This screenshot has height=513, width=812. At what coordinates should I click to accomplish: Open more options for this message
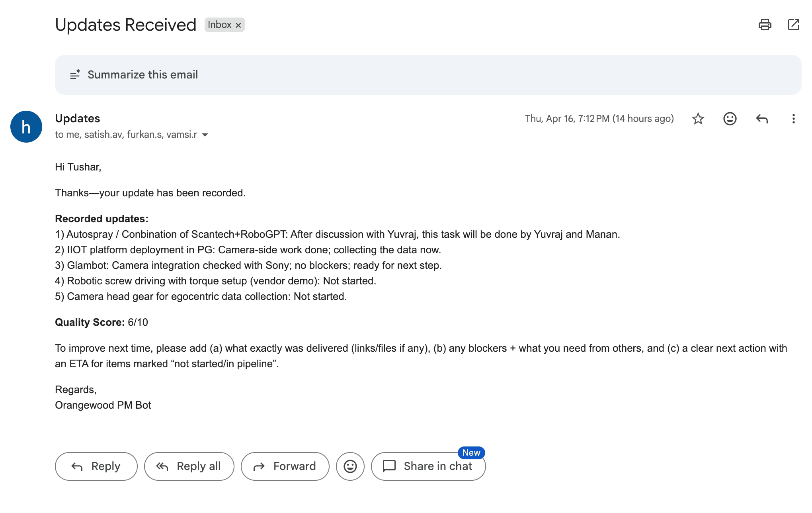point(793,118)
